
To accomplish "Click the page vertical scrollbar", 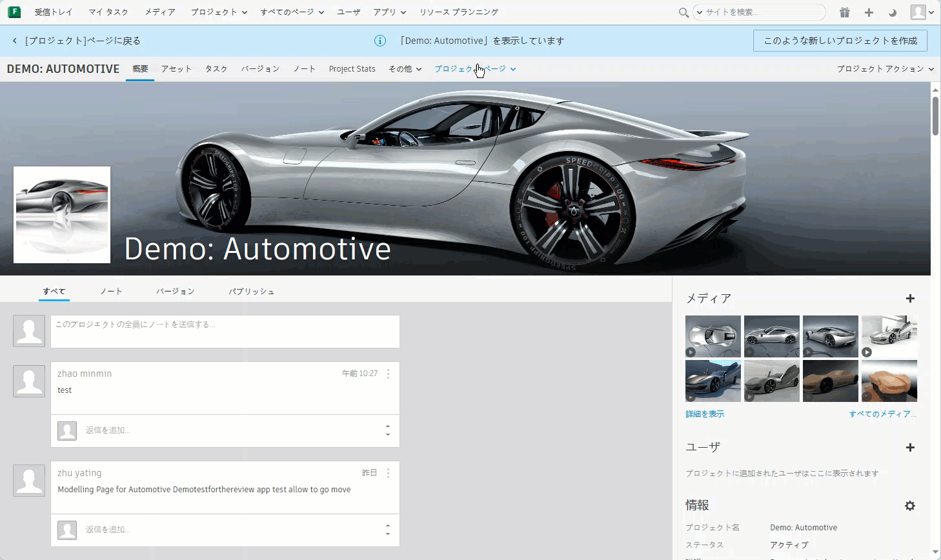I will (x=935, y=116).
